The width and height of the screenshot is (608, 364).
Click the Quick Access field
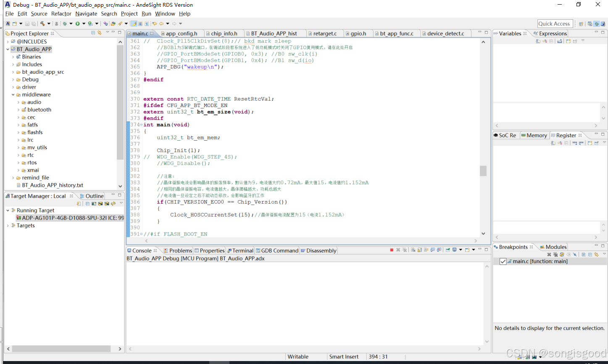(555, 24)
